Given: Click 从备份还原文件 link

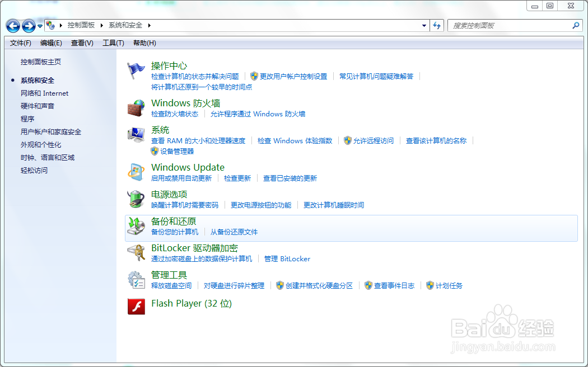Looking at the screenshot, I should click(234, 232).
